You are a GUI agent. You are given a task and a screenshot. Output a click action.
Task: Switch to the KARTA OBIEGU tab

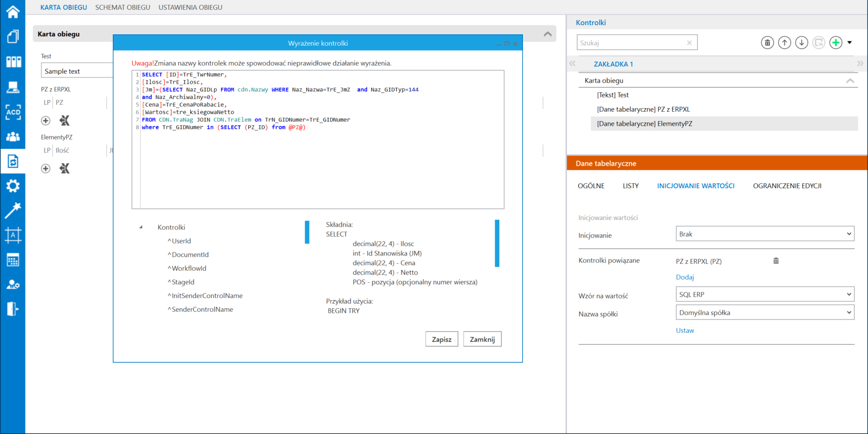[x=64, y=7]
